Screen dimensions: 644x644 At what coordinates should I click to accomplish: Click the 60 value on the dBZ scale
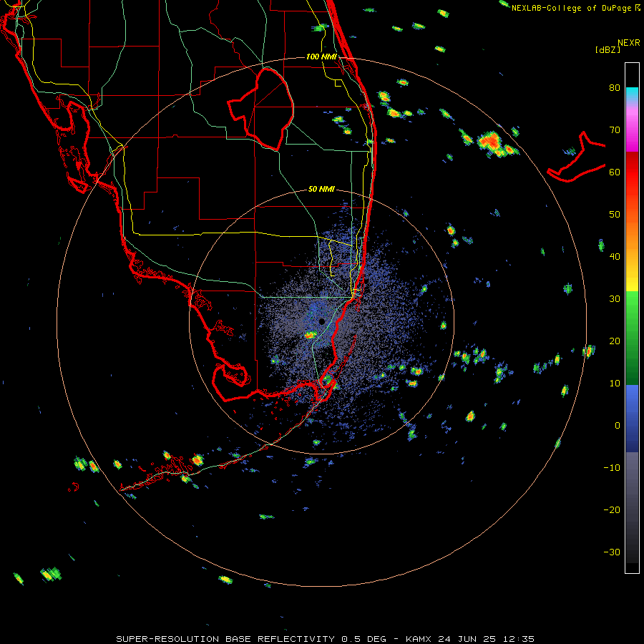(615, 172)
